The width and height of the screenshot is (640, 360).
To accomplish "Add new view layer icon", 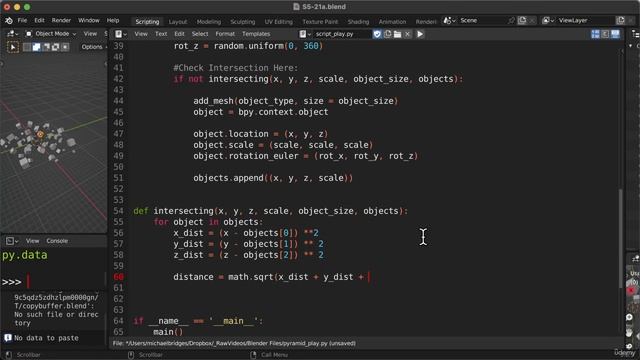I will tap(620, 20).
